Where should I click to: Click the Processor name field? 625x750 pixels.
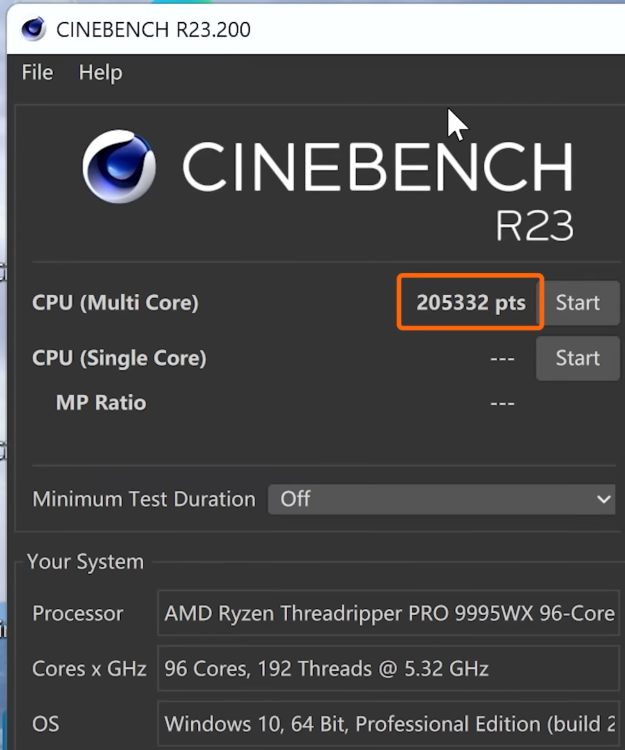coord(389,613)
